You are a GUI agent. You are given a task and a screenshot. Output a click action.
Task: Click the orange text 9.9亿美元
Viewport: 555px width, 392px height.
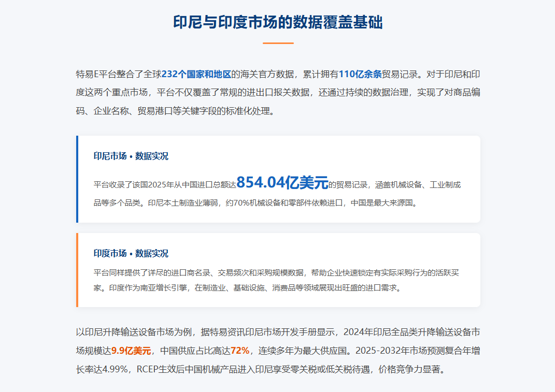[131, 351]
